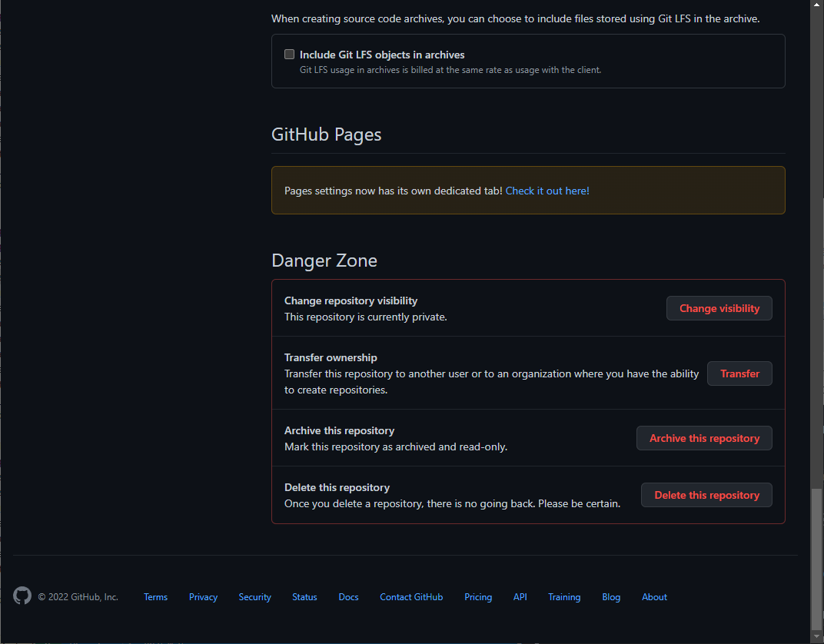
Task: Click 'Mark this repository as archived and read-only.' text
Action: (x=396, y=446)
